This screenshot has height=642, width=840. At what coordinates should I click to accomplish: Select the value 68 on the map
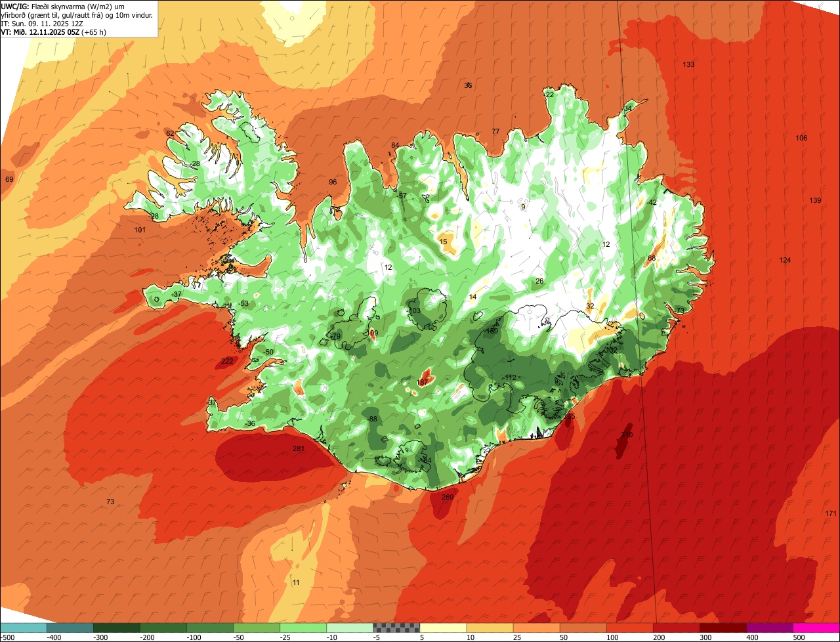click(652, 258)
